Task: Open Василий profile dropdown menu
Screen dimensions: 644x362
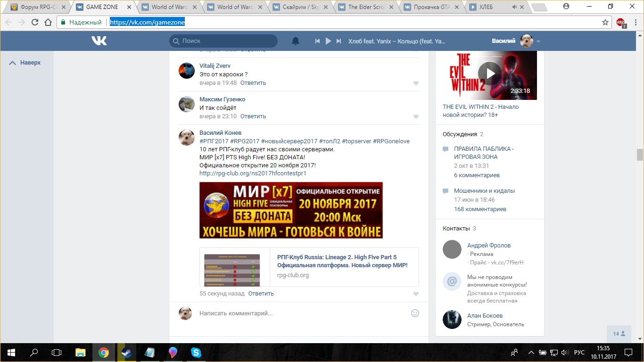Action: pyautogui.click(x=516, y=41)
